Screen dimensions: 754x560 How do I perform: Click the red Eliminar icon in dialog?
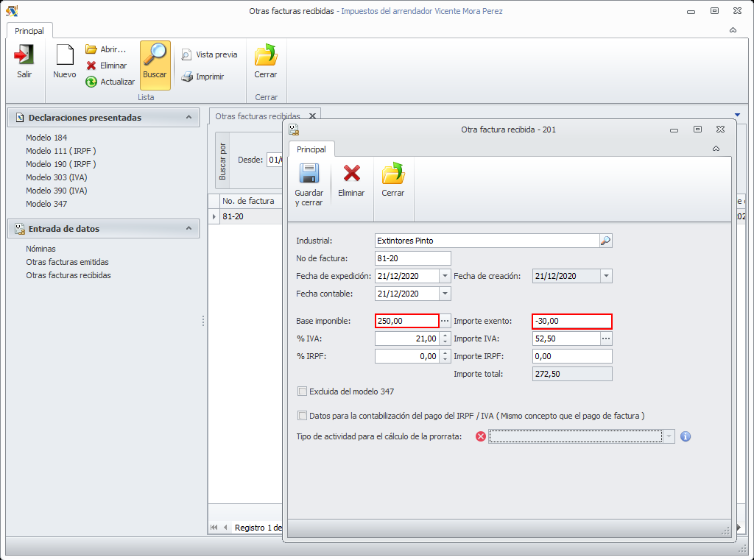coord(351,174)
